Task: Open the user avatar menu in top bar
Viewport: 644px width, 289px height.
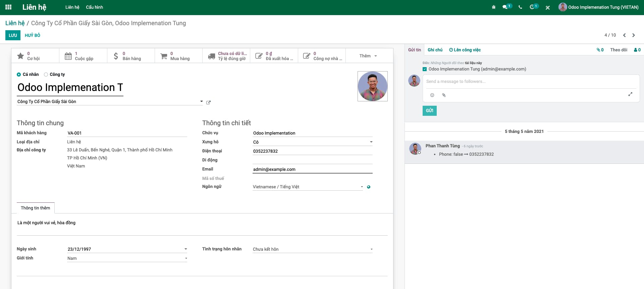Action: pyautogui.click(x=598, y=7)
